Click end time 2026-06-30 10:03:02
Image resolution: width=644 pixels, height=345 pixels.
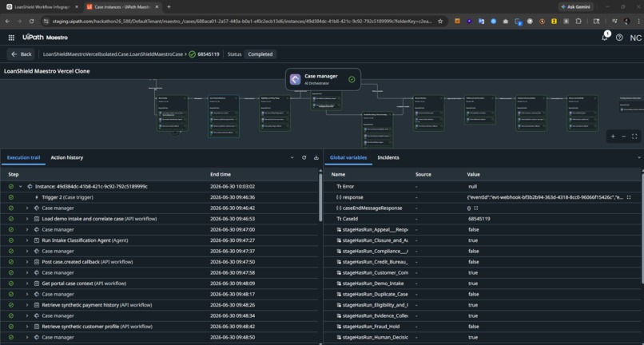click(233, 186)
